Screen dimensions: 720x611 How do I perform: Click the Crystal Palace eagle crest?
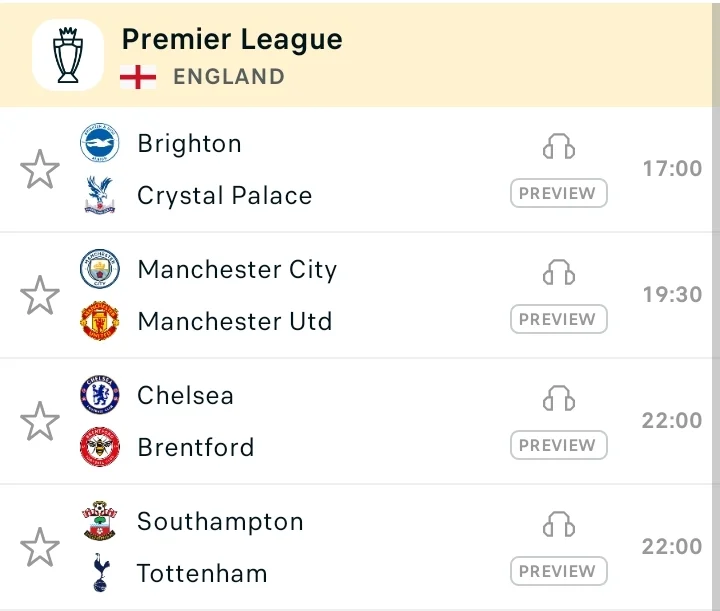click(x=100, y=195)
